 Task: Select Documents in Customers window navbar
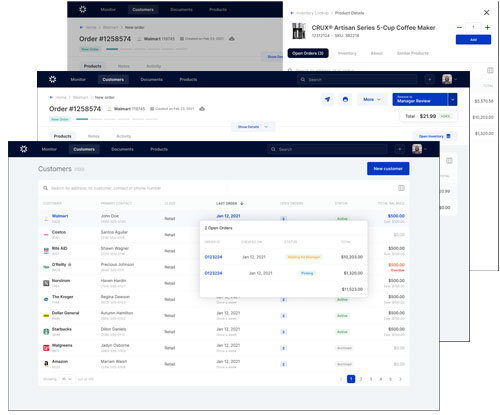tap(122, 149)
